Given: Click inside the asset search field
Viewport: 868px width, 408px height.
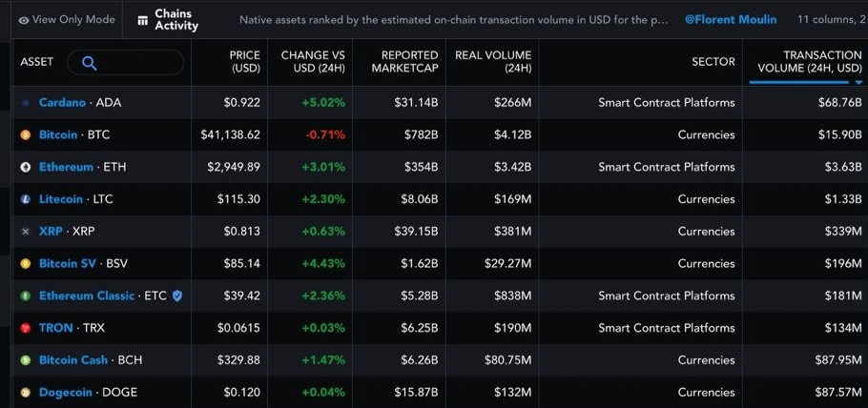Looking at the screenshot, I should [x=126, y=63].
